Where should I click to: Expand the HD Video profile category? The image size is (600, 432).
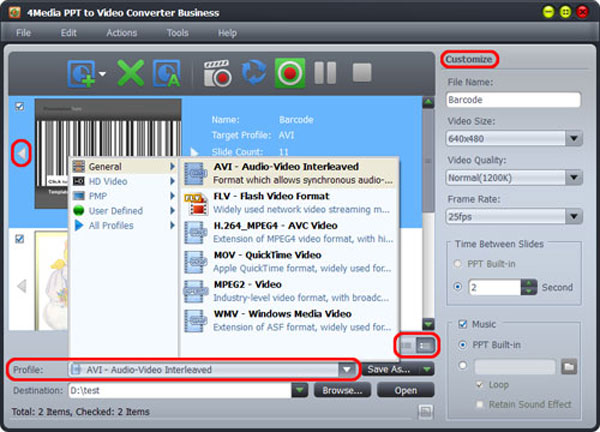point(124,181)
